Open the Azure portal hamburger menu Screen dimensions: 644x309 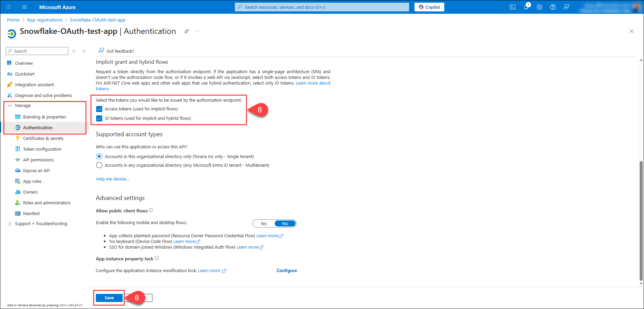click(x=24, y=7)
